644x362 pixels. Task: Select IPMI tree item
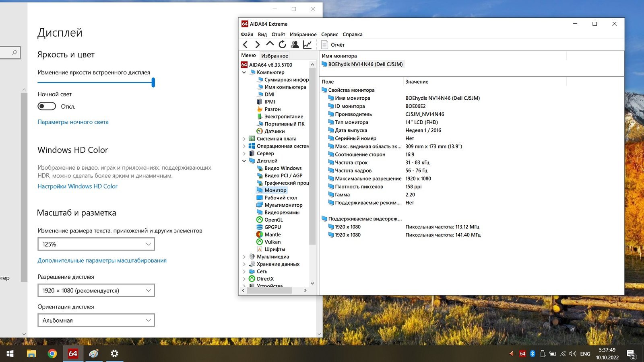(x=266, y=102)
